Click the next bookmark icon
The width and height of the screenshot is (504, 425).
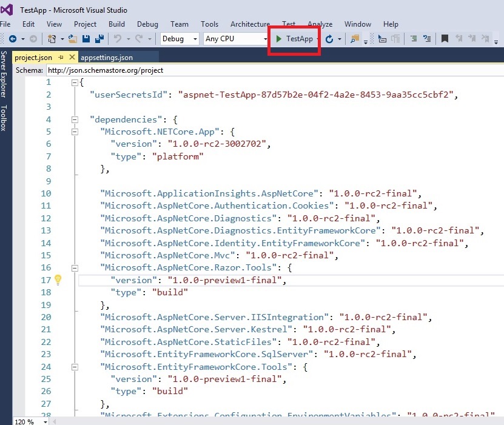pyautogui.click(x=472, y=39)
